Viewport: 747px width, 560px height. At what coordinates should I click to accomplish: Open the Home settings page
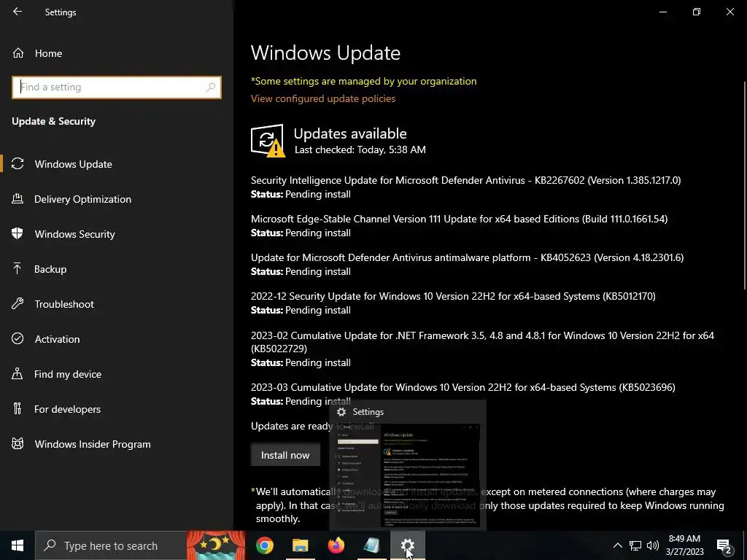coord(48,53)
